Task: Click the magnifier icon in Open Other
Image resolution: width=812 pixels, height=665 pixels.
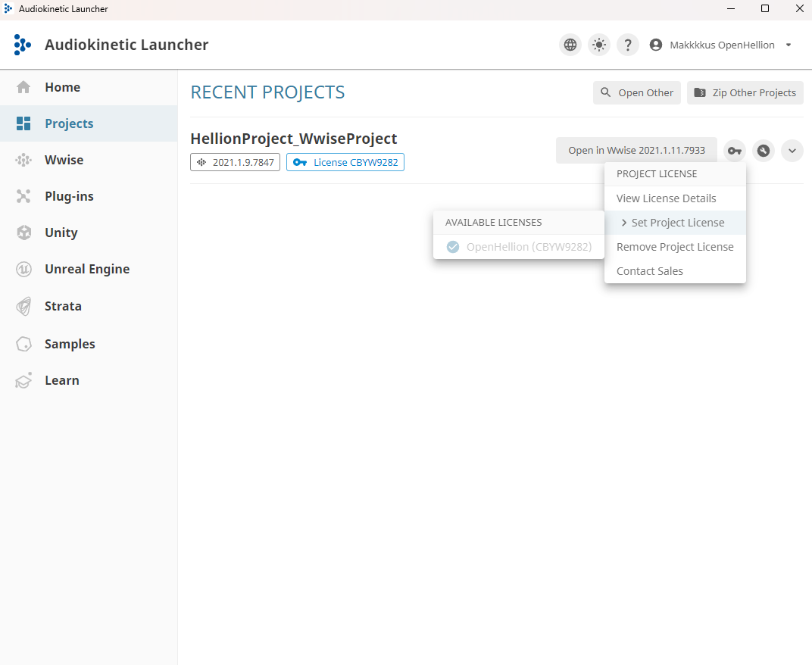Action: tap(605, 92)
